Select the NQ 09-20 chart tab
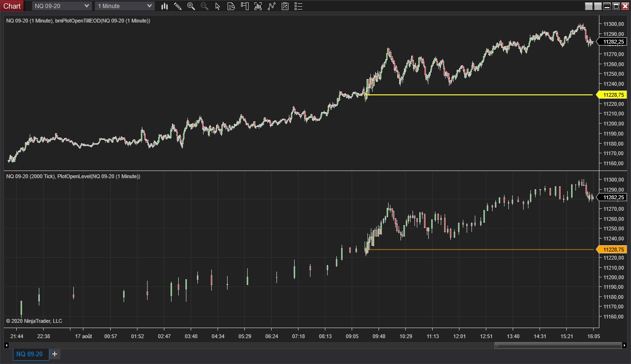The image size is (631, 364). tap(31, 354)
